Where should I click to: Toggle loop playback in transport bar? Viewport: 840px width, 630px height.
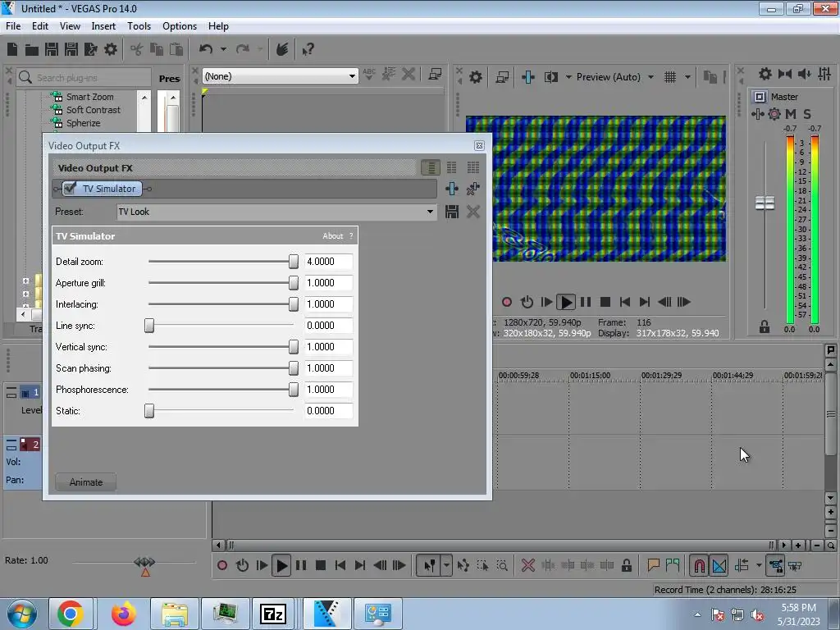[x=242, y=565]
